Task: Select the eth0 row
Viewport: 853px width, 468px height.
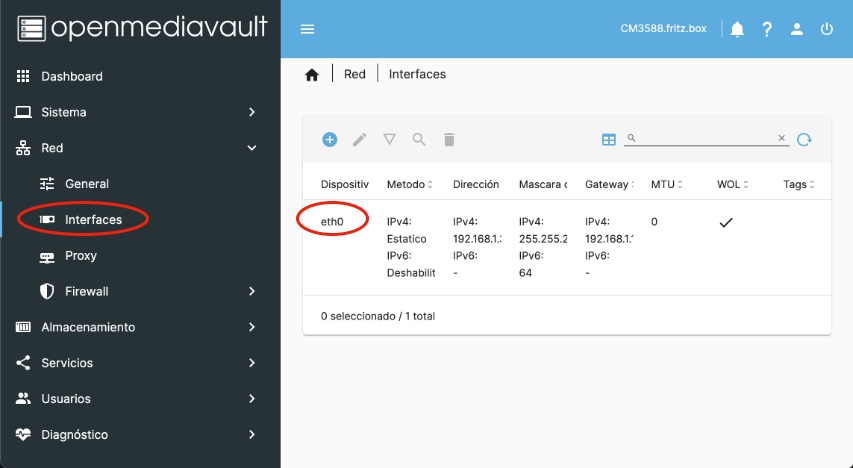Action: click(x=567, y=248)
